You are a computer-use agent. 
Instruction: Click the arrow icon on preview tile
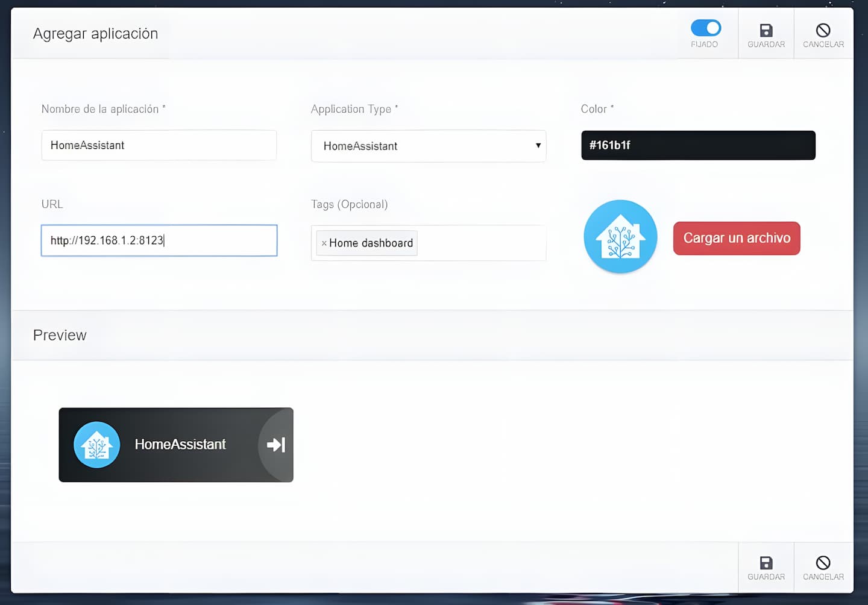276,445
